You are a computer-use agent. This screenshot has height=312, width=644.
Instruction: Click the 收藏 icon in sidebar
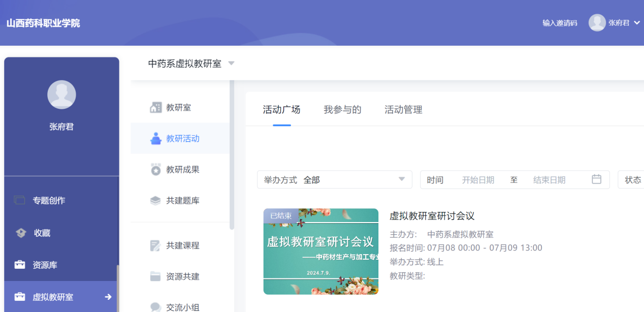20,233
